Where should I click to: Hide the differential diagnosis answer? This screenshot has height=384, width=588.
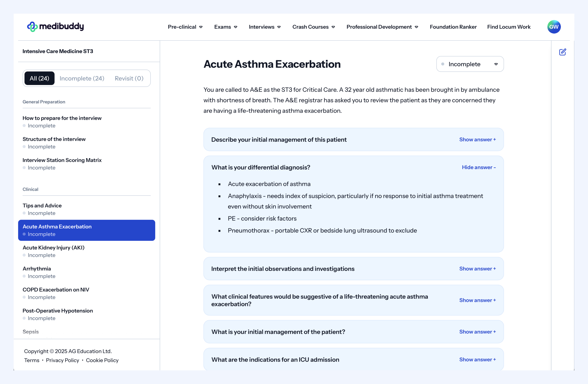(x=479, y=167)
